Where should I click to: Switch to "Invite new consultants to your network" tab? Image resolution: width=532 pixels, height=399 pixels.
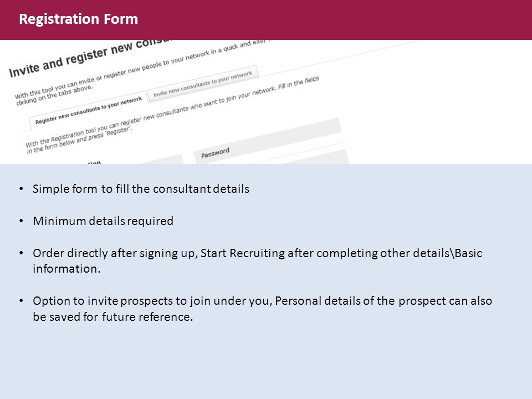coord(203,84)
